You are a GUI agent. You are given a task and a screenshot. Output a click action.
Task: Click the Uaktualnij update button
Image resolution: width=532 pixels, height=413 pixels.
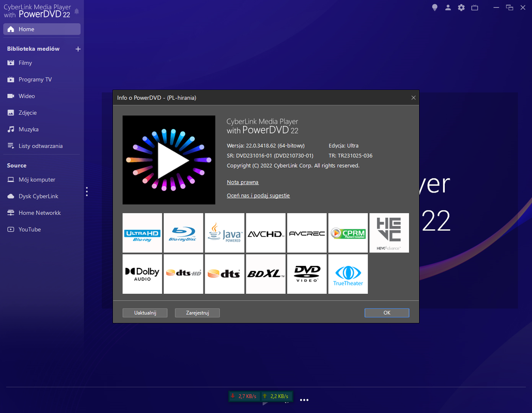pos(145,313)
